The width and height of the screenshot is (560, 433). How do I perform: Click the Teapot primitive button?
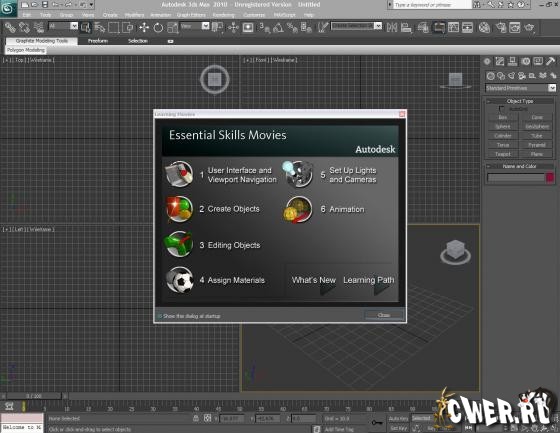[x=502, y=154]
